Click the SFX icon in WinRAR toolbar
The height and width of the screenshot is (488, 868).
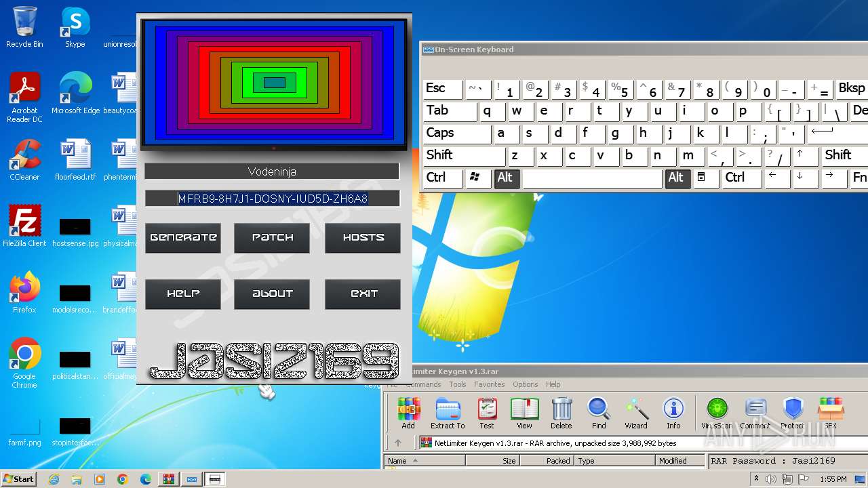(x=831, y=413)
